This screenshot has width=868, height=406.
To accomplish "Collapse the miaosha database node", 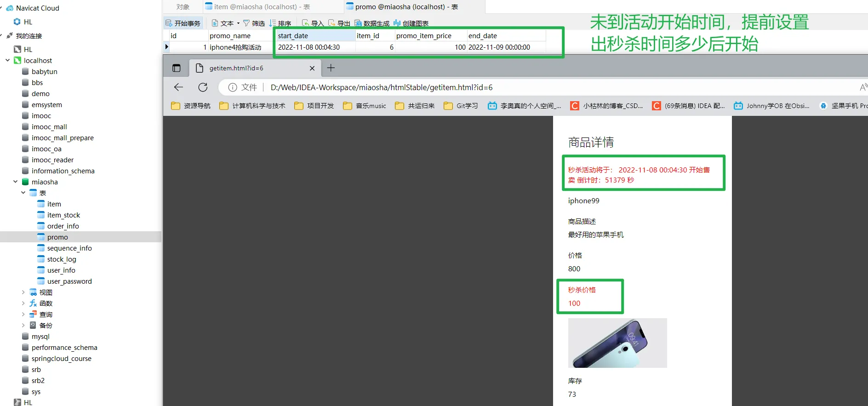I will pyautogui.click(x=16, y=182).
